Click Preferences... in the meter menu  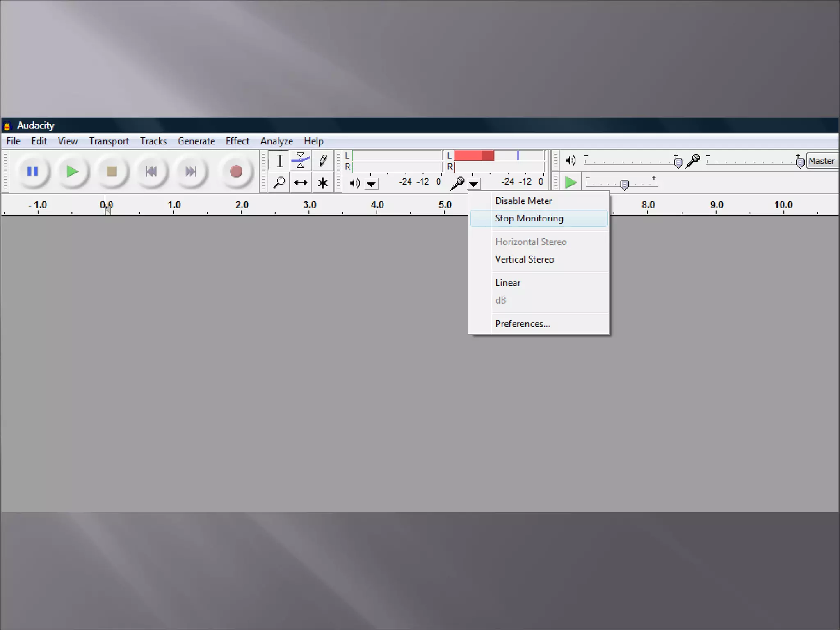[x=522, y=324]
